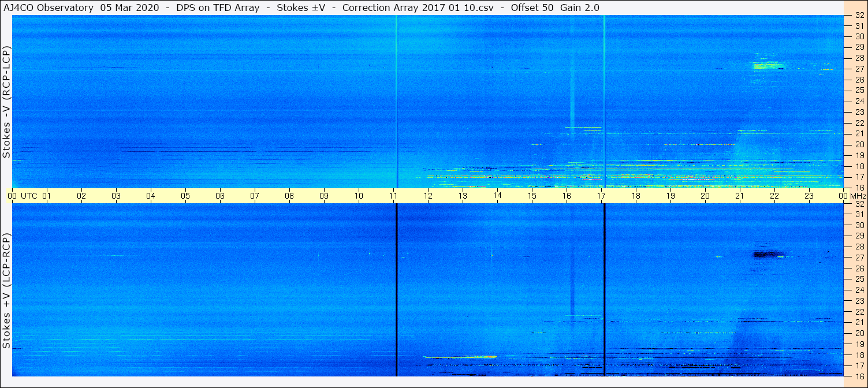The image size is (868, 388).
Task: Click the 16 hour time marker
Action: [x=567, y=196]
